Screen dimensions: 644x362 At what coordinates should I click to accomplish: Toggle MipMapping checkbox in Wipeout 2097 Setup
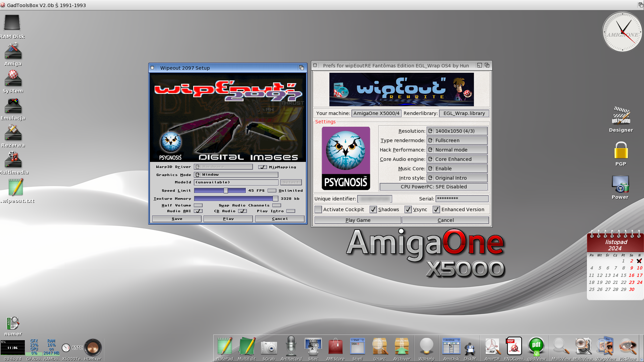click(263, 167)
